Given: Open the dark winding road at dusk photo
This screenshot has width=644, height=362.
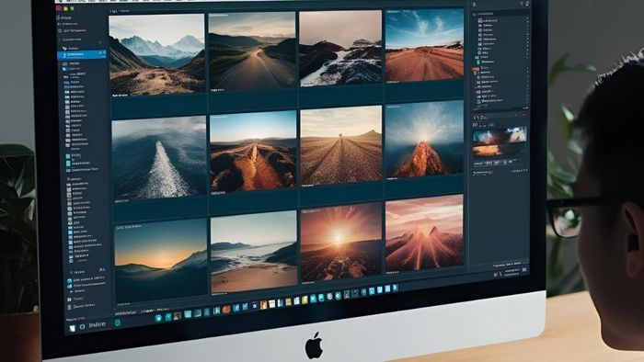Looking at the screenshot, I should pos(252,51).
